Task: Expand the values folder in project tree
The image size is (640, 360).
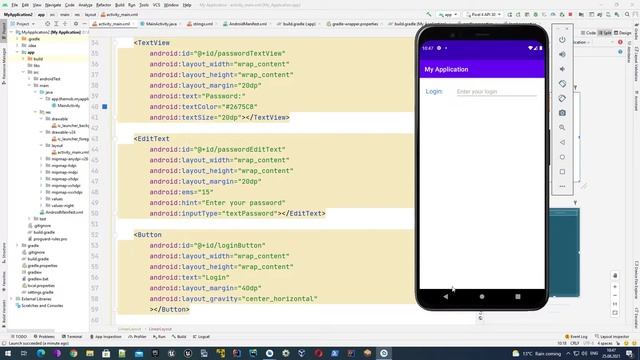Action: coord(41,199)
